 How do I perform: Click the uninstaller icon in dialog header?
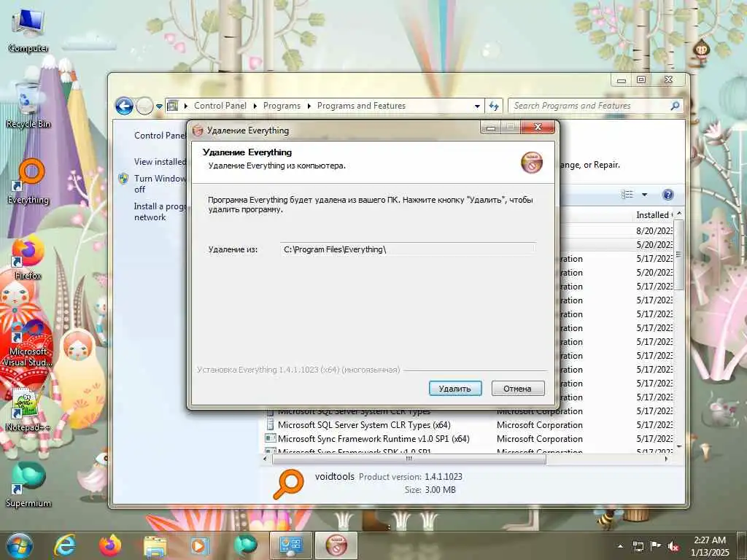(x=532, y=162)
